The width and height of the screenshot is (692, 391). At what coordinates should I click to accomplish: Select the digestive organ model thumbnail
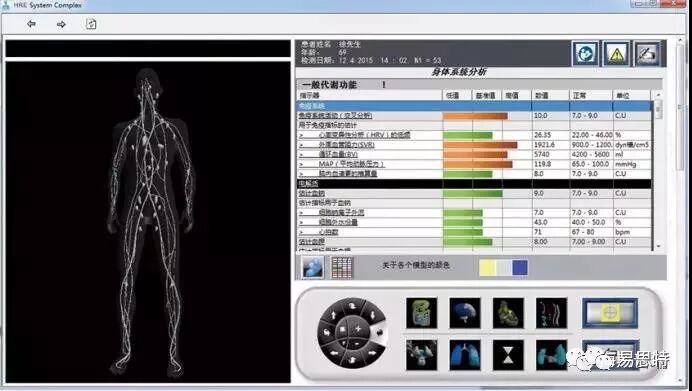click(421, 313)
